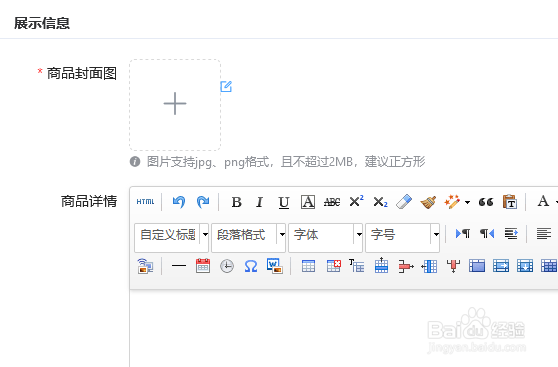Insert paragraph before table icon
The image size is (558, 367).
pyautogui.click(x=357, y=266)
